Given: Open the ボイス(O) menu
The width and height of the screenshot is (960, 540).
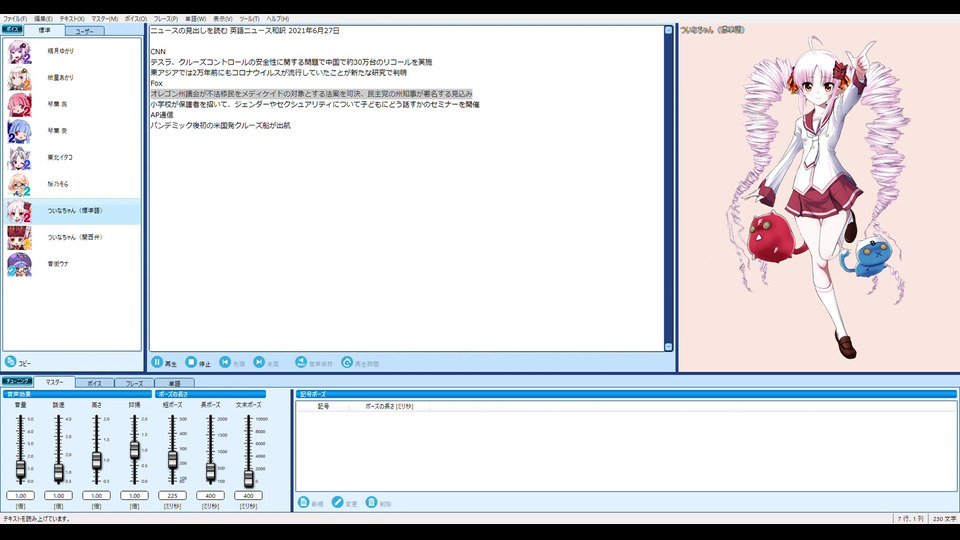Looking at the screenshot, I should click(x=136, y=19).
